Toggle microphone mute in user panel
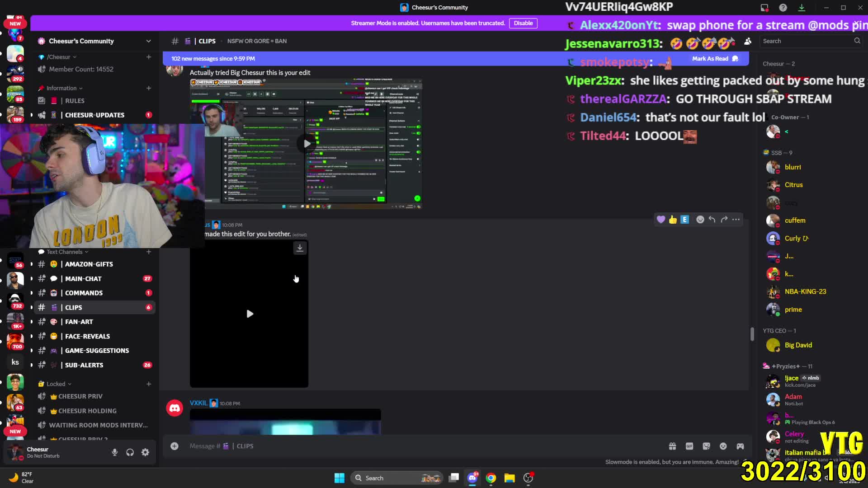 [115, 452]
